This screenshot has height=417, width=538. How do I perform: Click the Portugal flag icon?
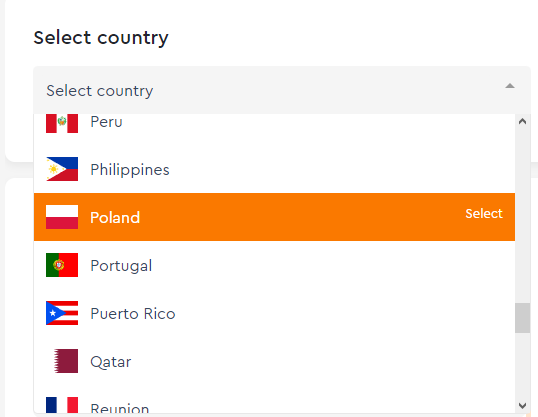tap(62, 265)
